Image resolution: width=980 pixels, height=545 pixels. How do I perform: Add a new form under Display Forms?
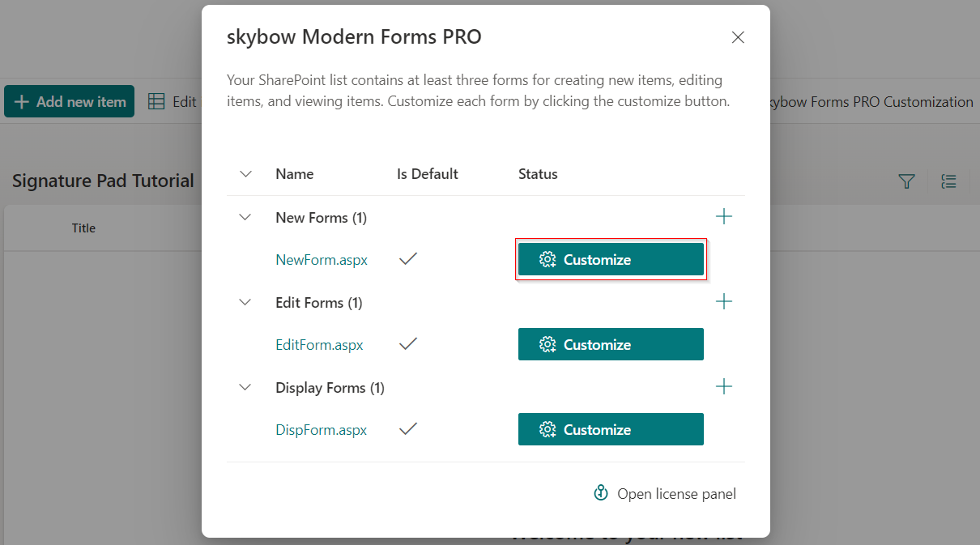pyautogui.click(x=724, y=387)
